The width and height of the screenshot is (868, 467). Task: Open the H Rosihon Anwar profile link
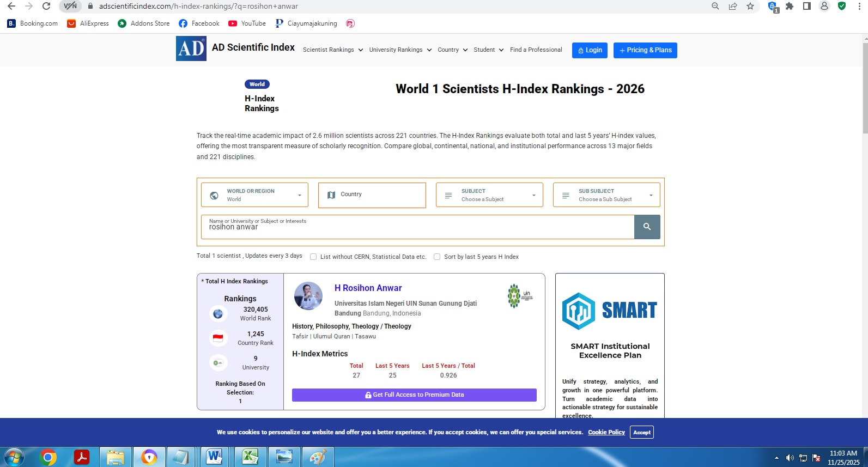(368, 288)
